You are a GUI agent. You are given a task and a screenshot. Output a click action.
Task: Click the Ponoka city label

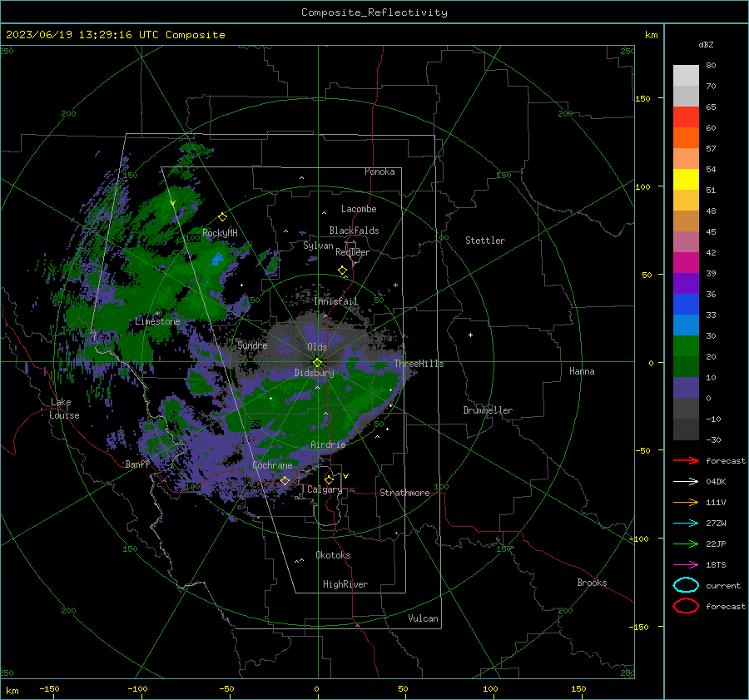pos(379,171)
